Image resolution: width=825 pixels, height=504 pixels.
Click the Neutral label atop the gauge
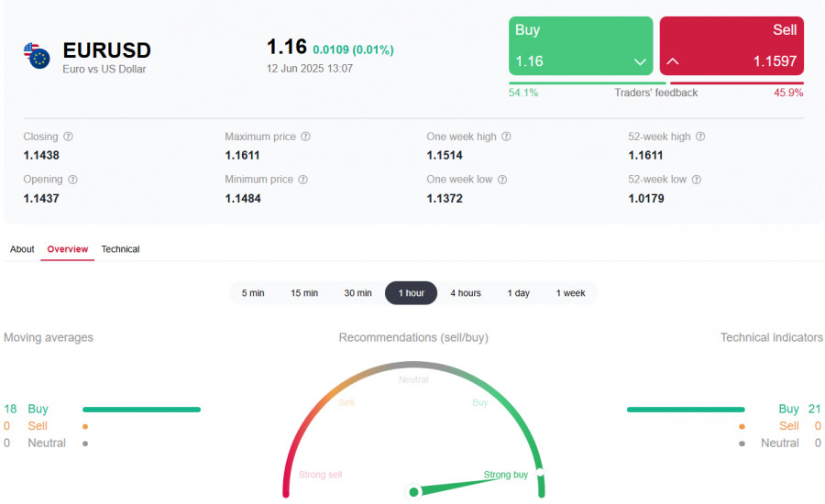413,379
